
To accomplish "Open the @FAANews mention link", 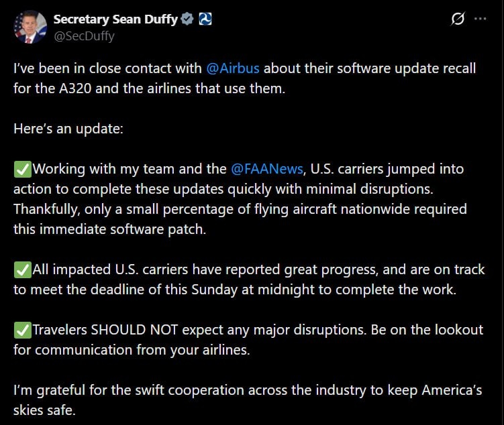I will (266, 169).
